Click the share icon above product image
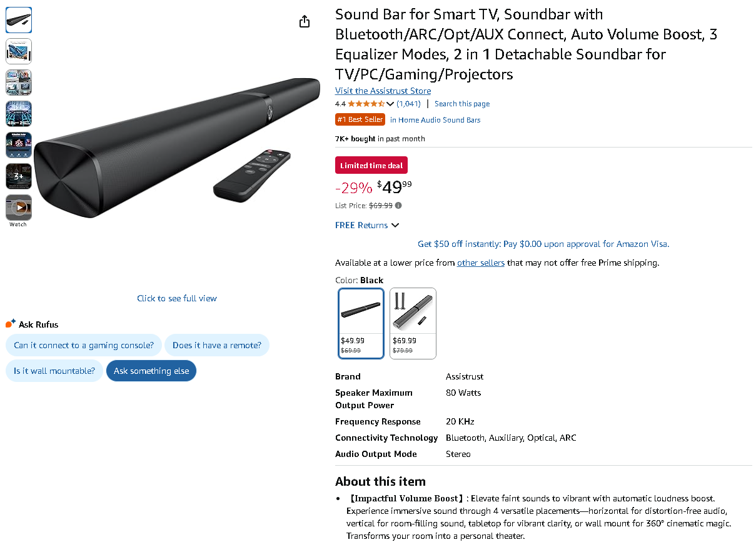Image resolution: width=756 pixels, height=542 pixels. pyautogui.click(x=305, y=22)
